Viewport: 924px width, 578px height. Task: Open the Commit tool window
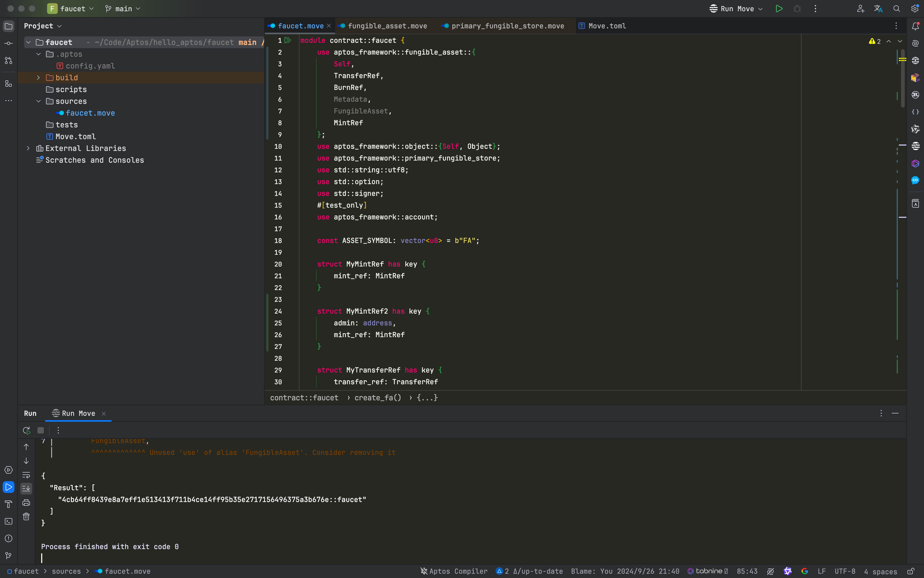[x=8, y=43]
